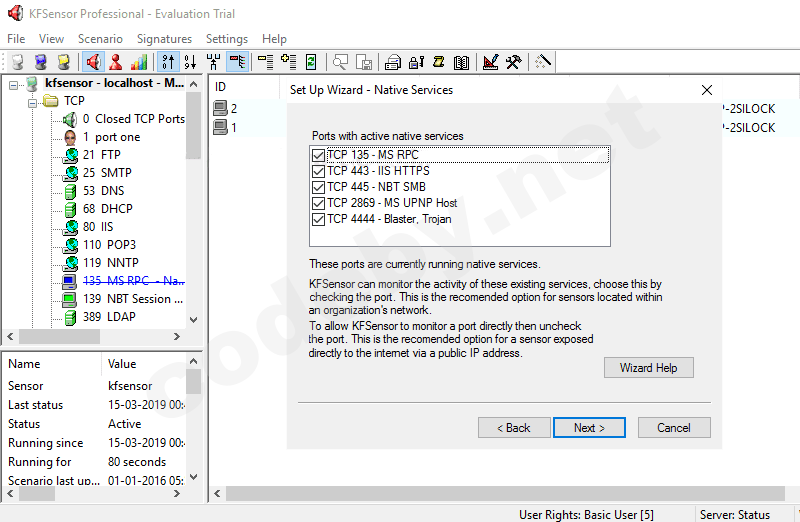Open the File menu

pyautogui.click(x=16, y=39)
